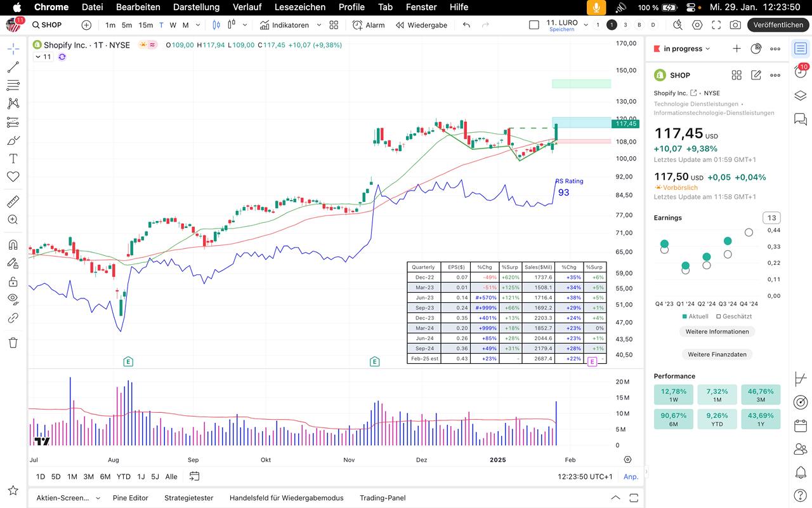812x508 pixels.
Task: Expand the 'in progress' watchlist dropdown
Action: click(x=707, y=49)
